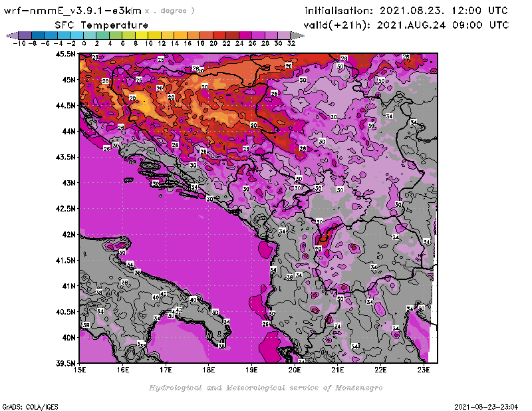This screenshot has width=532, height=411.
Task: Select the blue swatch between -6 and -4
Action: pos(51,35)
